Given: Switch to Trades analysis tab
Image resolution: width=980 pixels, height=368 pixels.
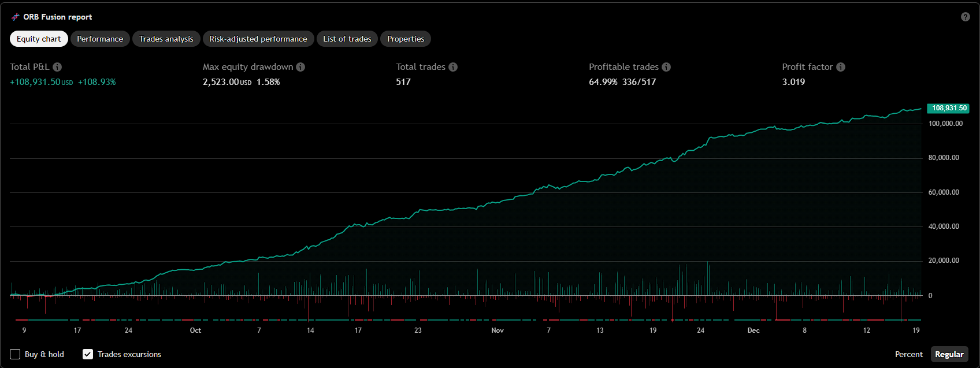Looking at the screenshot, I should [x=166, y=39].
